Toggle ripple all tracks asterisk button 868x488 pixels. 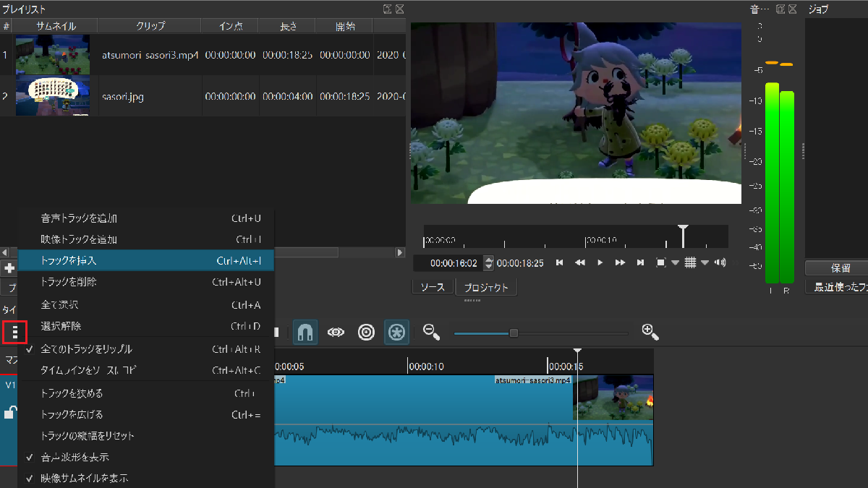coord(397,332)
